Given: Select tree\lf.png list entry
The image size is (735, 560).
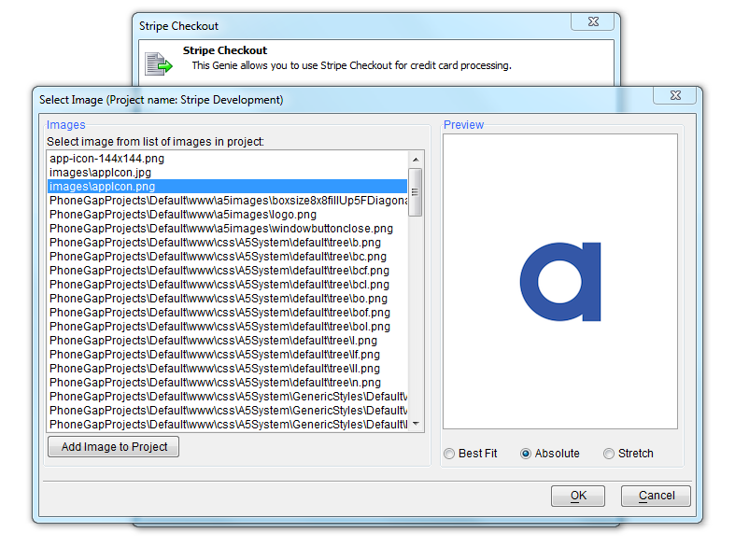Looking at the screenshot, I should 228,355.
